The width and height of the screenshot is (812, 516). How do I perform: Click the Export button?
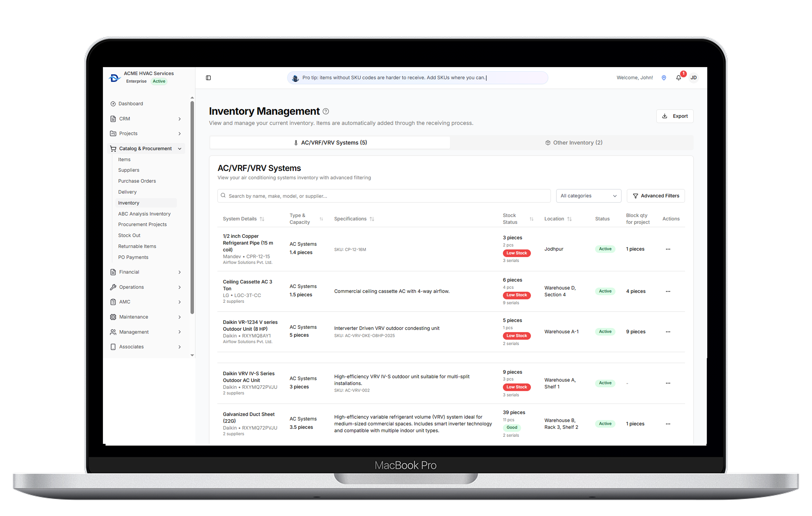(675, 116)
